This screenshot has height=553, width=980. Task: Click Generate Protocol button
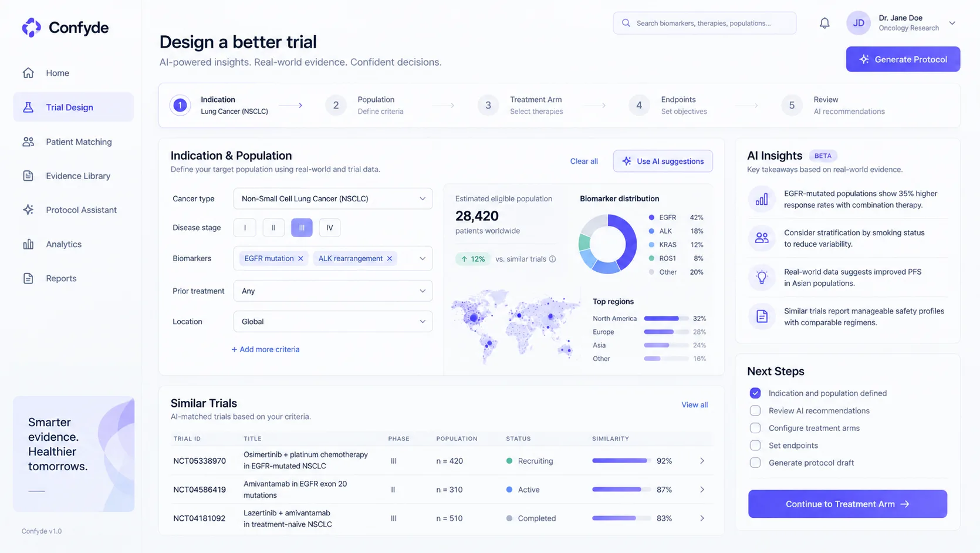(903, 59)
